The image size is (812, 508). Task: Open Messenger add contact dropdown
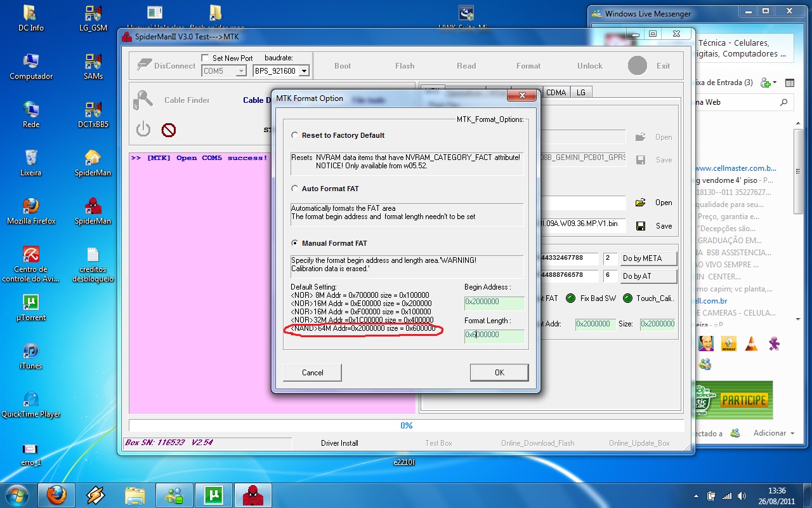(767, 83)
